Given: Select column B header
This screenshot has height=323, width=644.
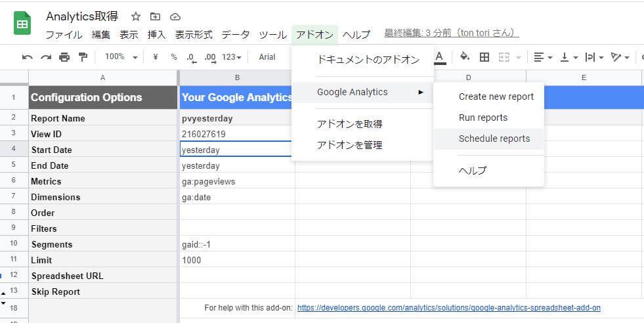Looking at the screenshot, I should click(237, 77).
